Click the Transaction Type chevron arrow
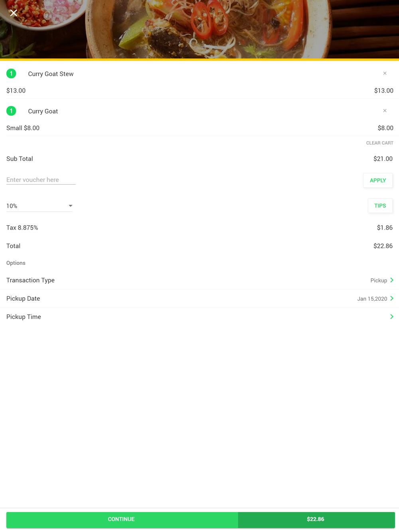The image size is (399, 532). [392, 280]
